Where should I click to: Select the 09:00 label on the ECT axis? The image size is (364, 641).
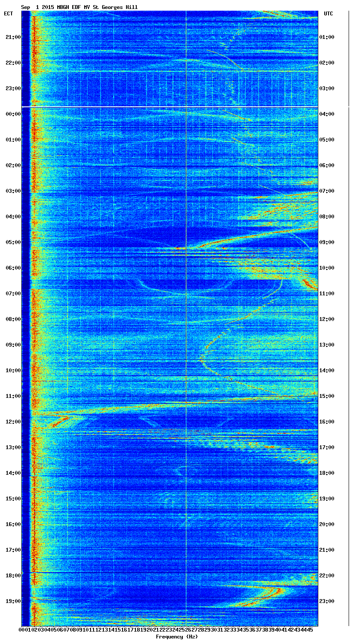[12, 345]
